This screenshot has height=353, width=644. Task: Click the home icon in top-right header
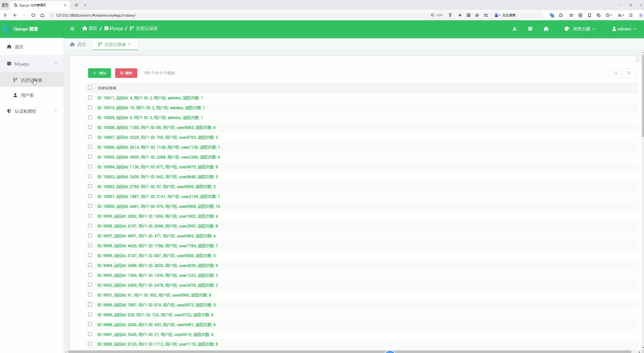pos(546,29)
